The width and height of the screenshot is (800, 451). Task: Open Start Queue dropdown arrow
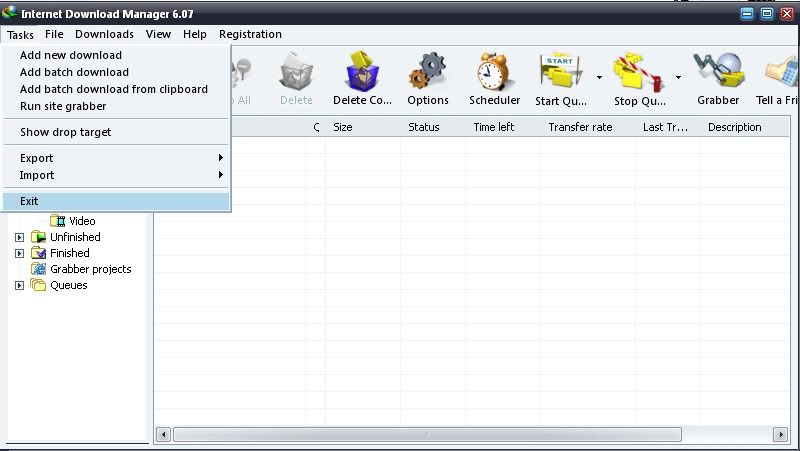tap(599, 78)
